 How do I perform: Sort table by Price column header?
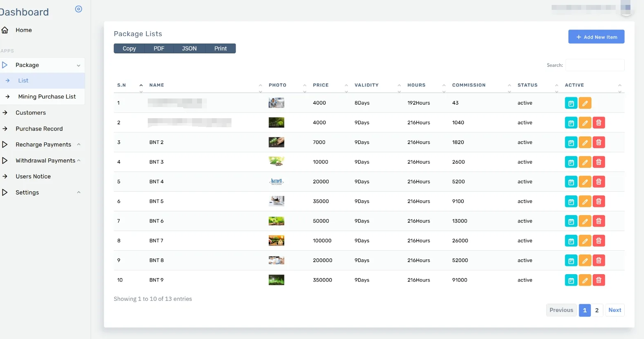pyautogui.click(x=321, y=85)
